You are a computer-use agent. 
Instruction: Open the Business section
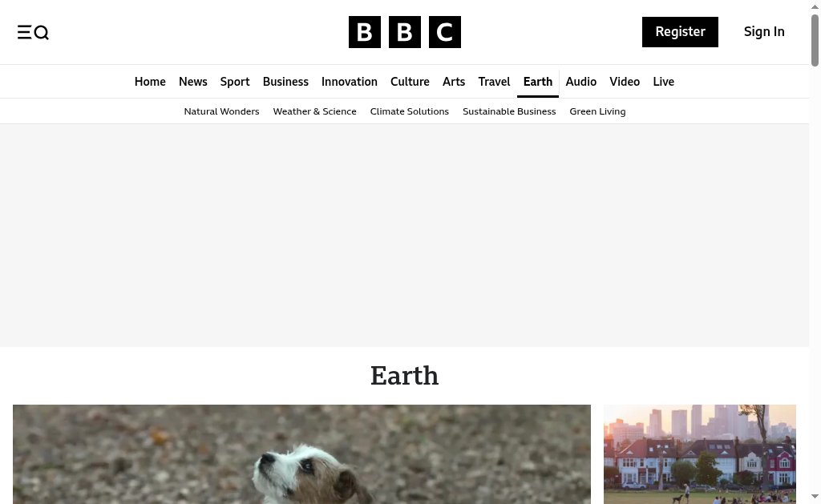click(x=285, y=82)
